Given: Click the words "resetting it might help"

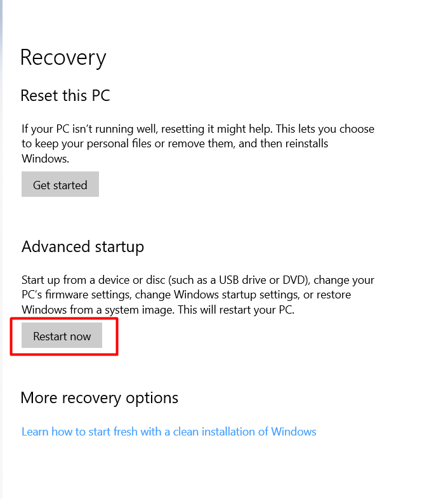Looking at the screenshot, I should [x=216, y=129].
